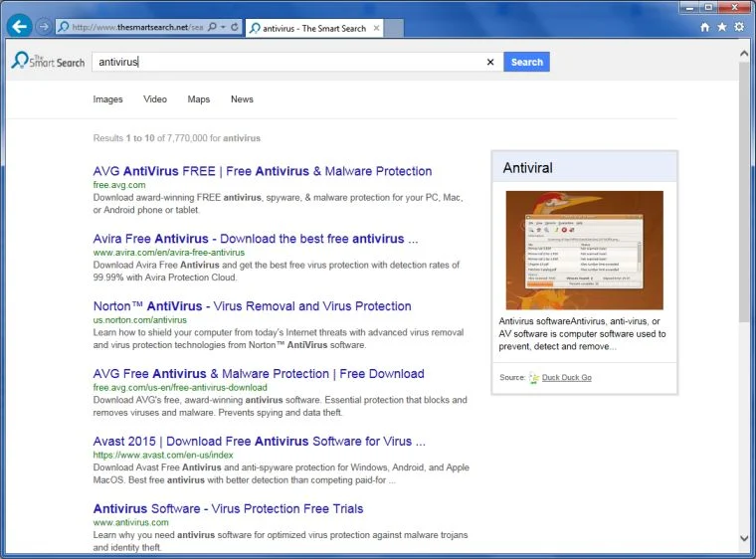The width and height of the screenshot is (756, 559).
Task: Switch to Video results
Action: tap(155, 99)
